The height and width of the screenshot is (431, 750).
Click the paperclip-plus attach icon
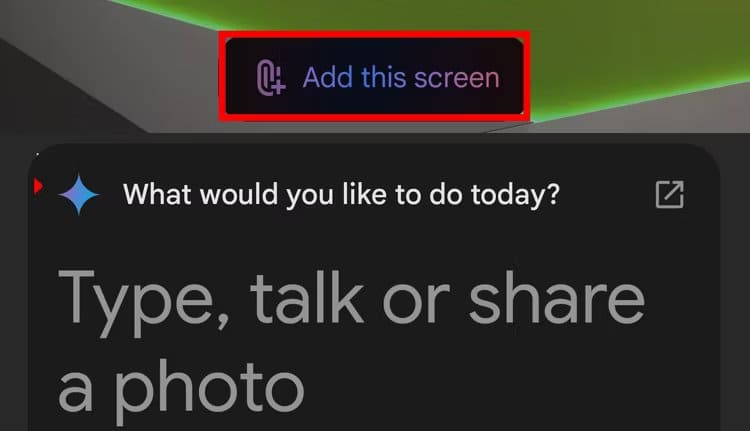tap(271, 77)
